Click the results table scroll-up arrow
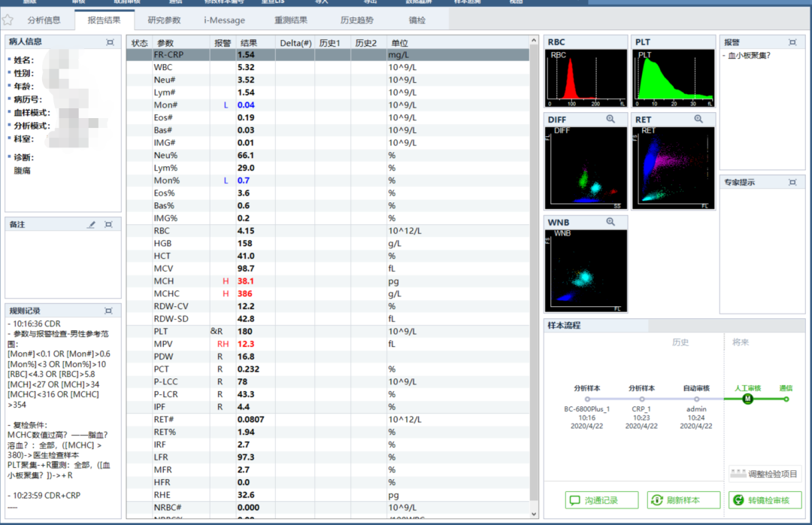 (534, 41)
